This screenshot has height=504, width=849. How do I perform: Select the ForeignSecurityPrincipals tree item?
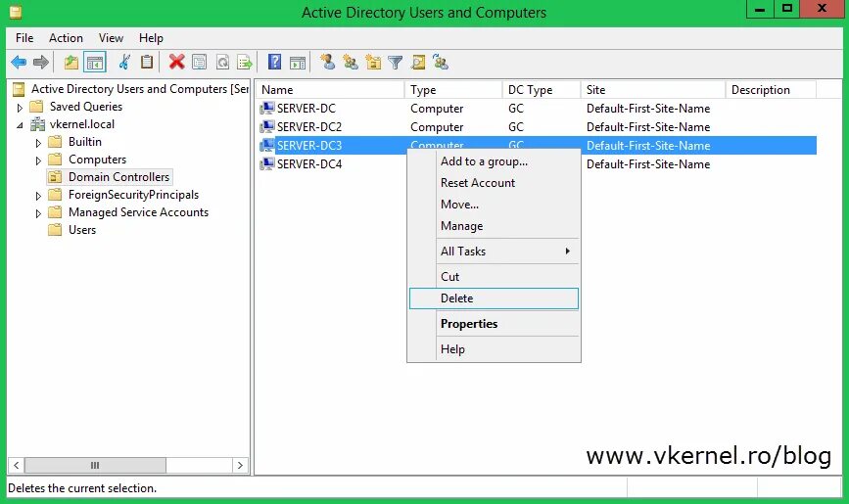(x=134, y=195)
